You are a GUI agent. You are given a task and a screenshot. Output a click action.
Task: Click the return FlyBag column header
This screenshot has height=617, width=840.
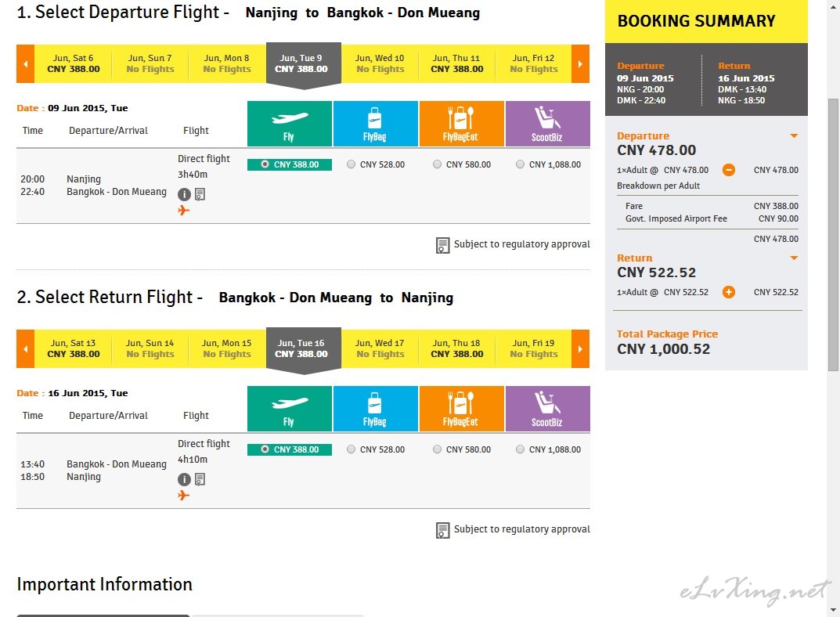click(376, 409)
